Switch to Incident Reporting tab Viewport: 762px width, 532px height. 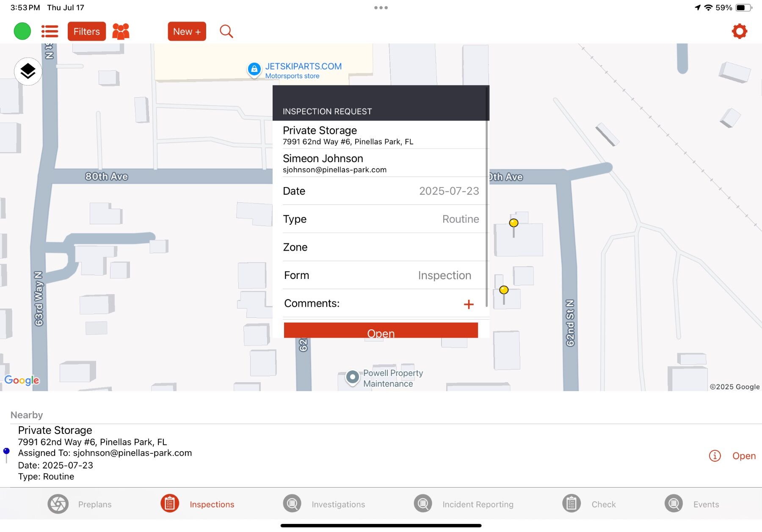[464, 504]
